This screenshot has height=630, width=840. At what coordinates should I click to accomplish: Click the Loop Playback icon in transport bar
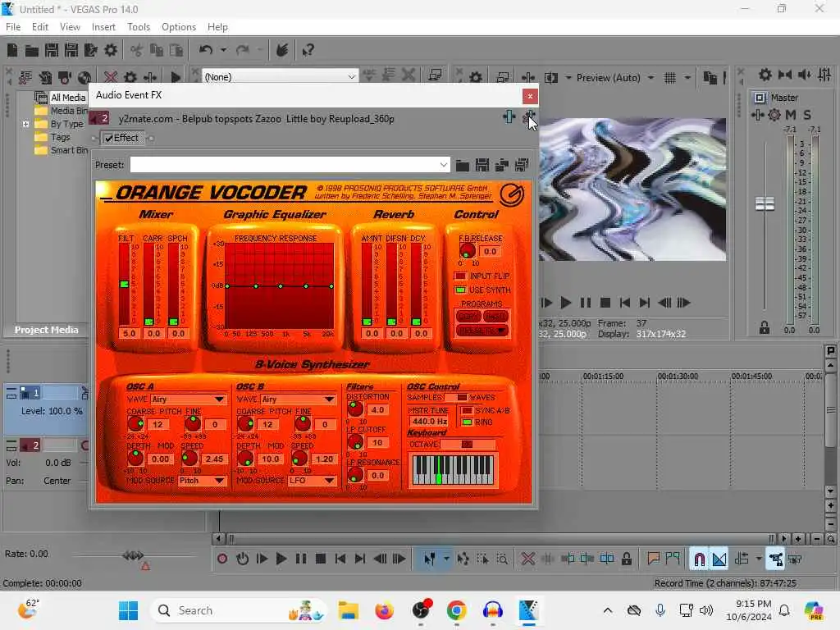pyautogui.click(x=242, y=559)
